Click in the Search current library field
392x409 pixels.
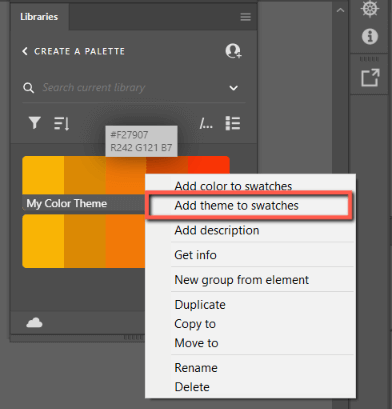point(133,88)
